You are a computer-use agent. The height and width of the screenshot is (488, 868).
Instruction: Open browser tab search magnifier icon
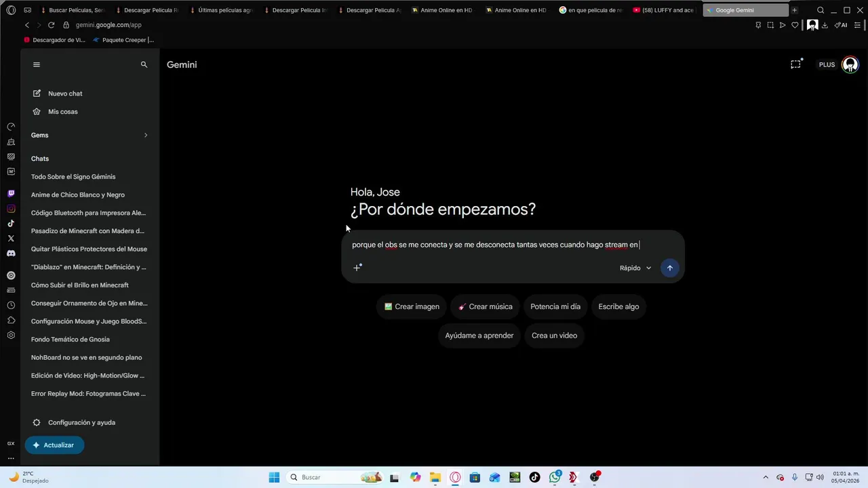click(821, 10)
